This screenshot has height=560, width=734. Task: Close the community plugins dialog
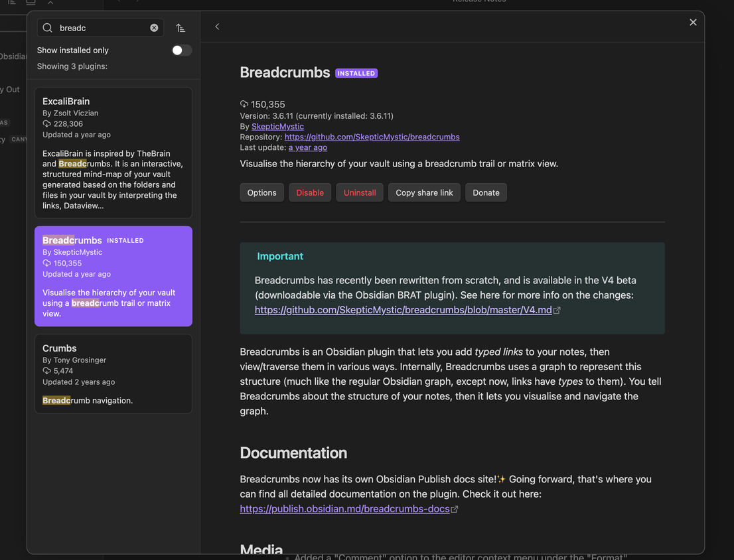pos(693,23)
